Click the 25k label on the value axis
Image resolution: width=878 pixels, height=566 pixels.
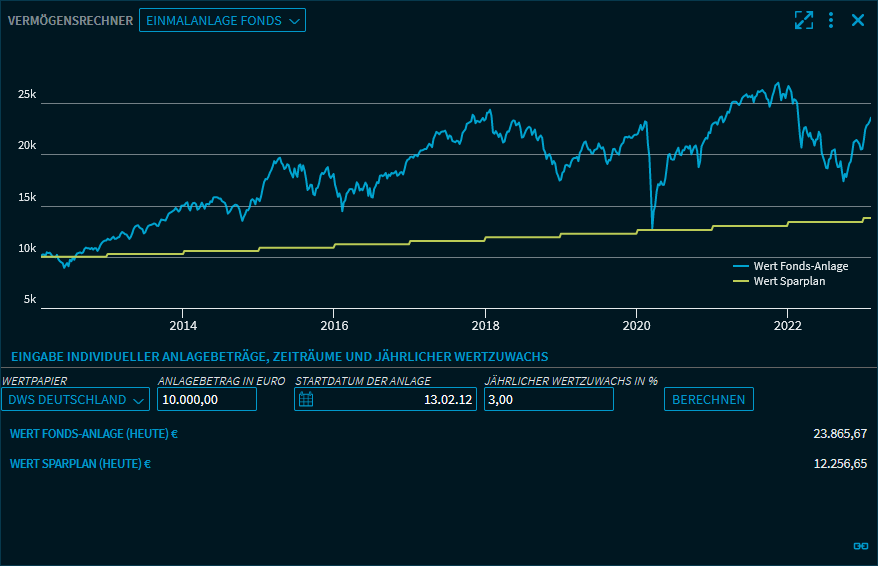point(27,95)
